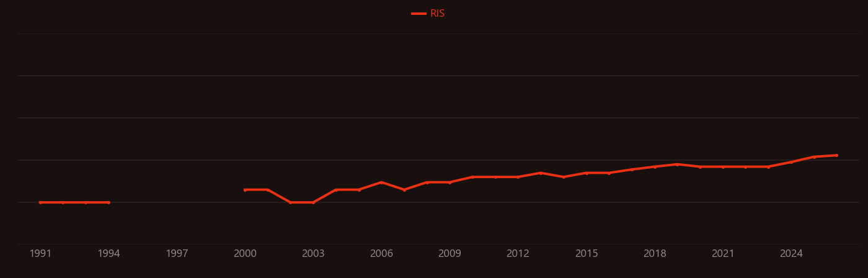Select the RIS data point above 1991

tap(40, 202)
